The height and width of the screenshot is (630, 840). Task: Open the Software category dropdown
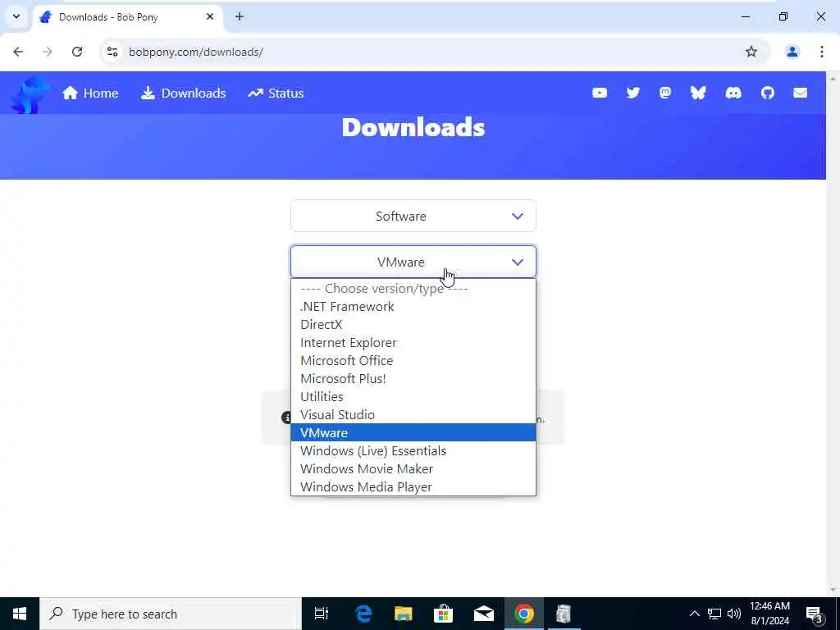[413, 216]
